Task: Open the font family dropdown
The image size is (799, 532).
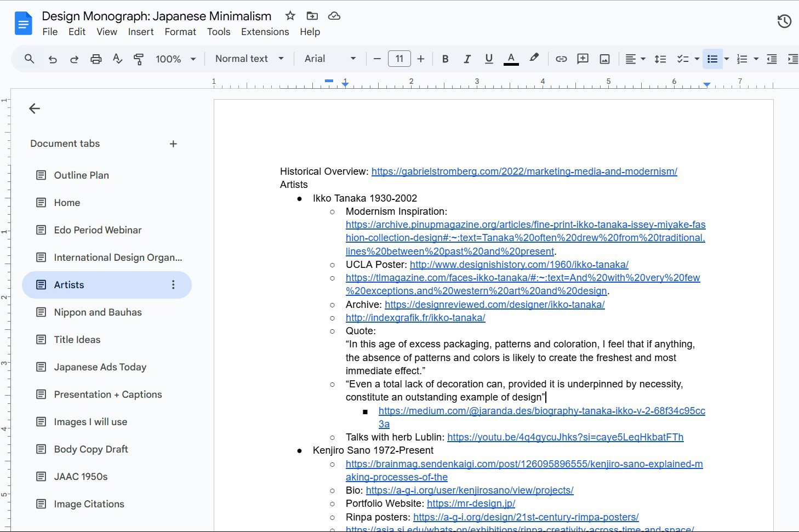Action: (x=329, y=59)
